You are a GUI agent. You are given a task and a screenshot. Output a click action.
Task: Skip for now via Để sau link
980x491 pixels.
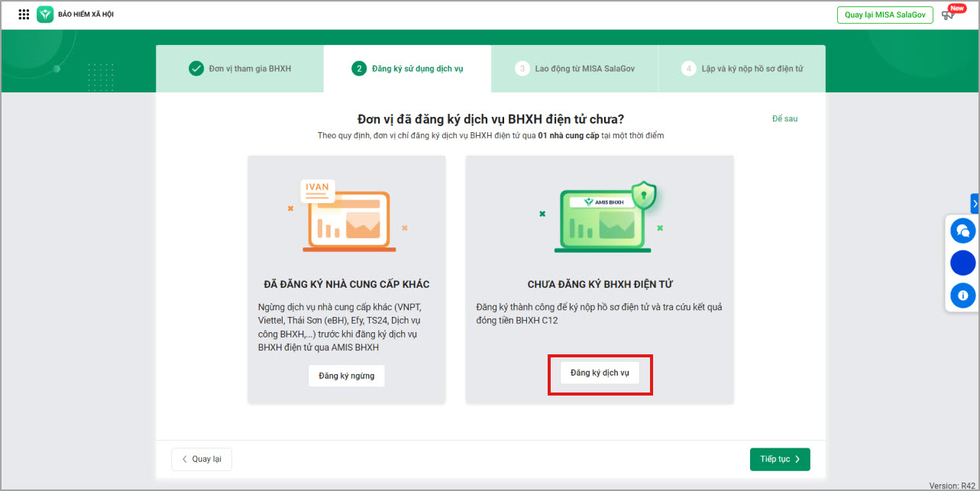[784, 118]
